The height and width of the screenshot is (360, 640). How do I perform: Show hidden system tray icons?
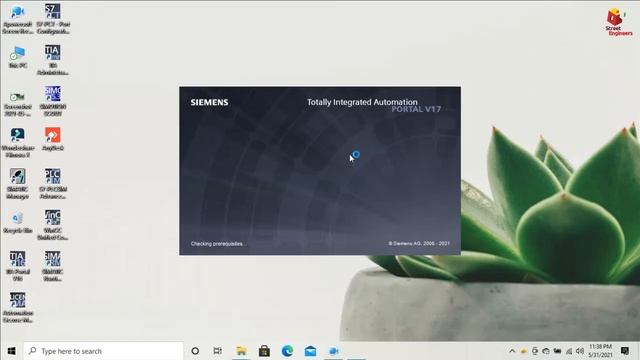[x=512, y=351]
